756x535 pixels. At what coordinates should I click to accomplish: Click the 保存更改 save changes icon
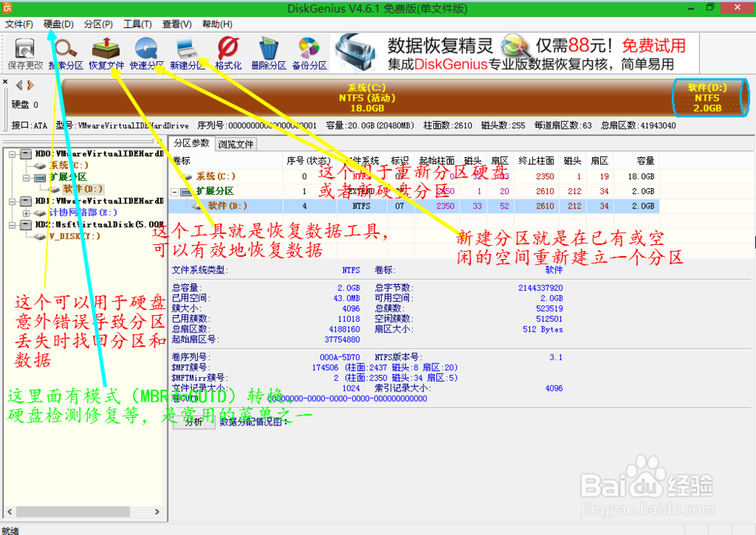click(x=25, y=54)
